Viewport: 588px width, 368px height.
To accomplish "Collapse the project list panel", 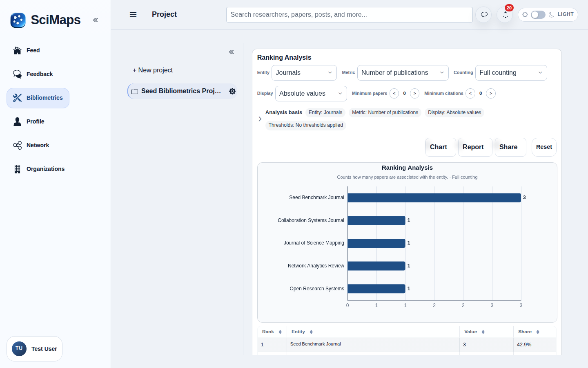I will coord(232,52).
